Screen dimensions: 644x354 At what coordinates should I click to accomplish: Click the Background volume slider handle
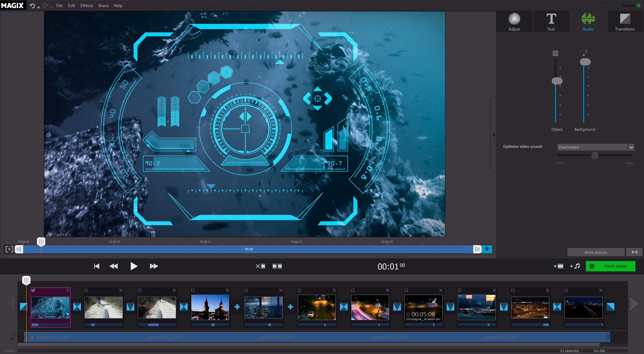pos(585,62)
